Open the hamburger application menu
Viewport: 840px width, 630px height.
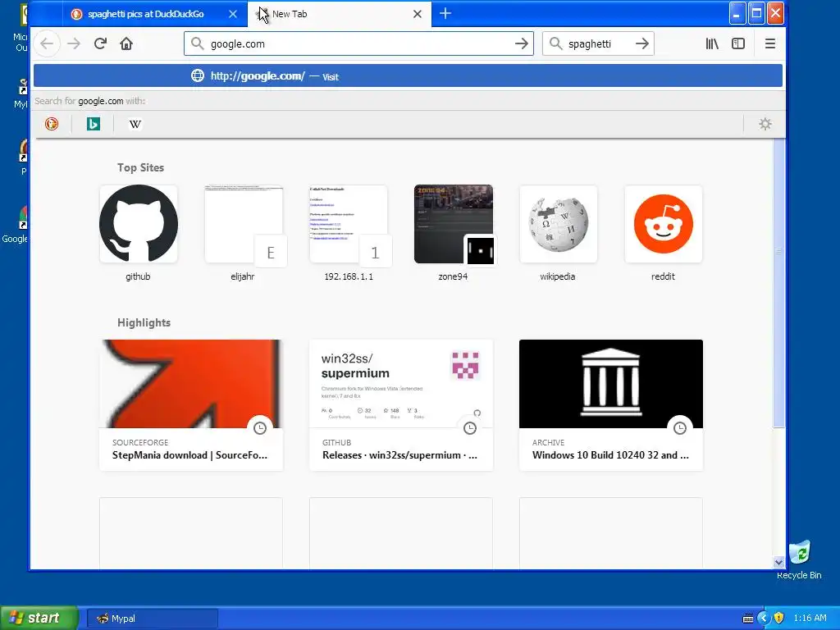pos(769,44)
